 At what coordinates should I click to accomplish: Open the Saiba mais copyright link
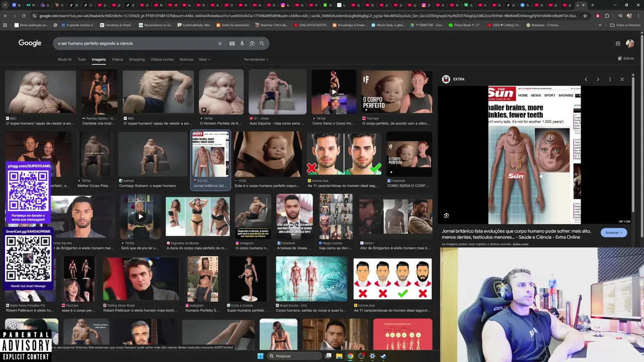tap(520, 244)
